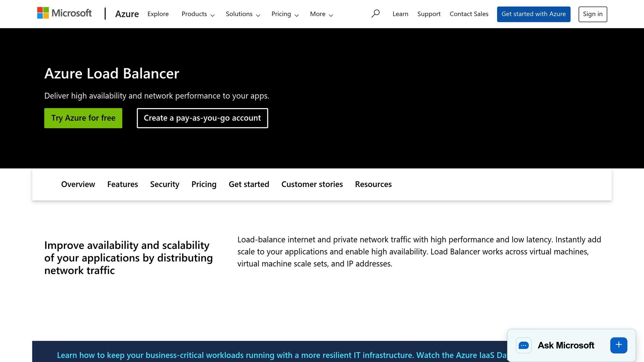Click Get started with Azure
Image resolution: width=644 pixels, height=362 pixels.
coord(534,14)
